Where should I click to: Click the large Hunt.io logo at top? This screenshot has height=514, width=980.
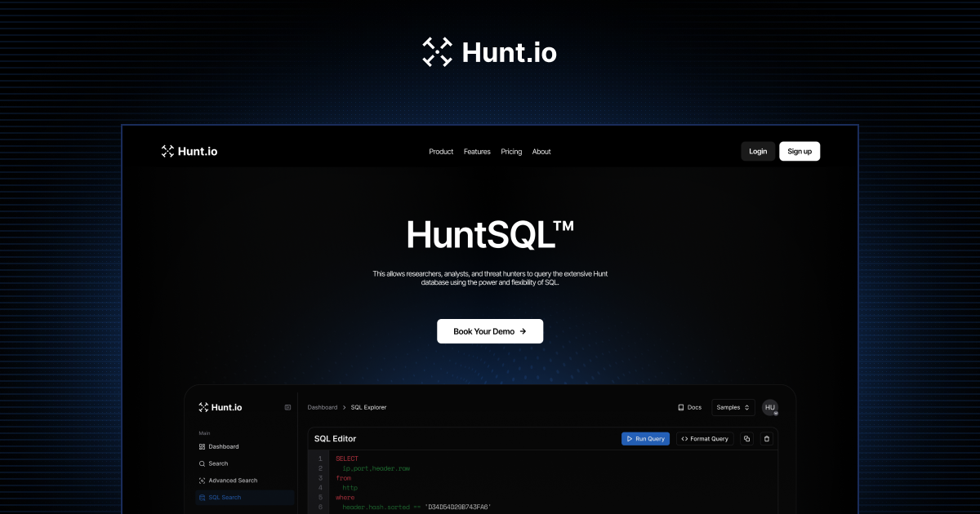click(489, 52)
